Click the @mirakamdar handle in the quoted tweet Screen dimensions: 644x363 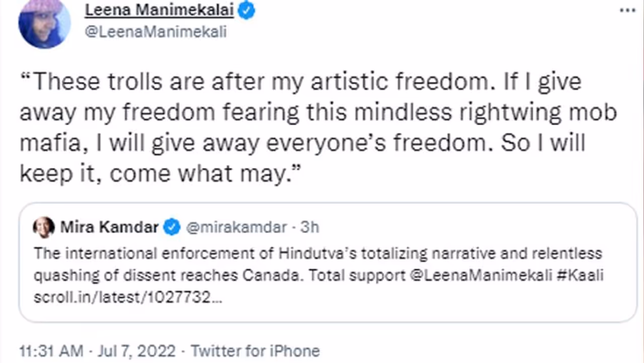tap(236, 227)
